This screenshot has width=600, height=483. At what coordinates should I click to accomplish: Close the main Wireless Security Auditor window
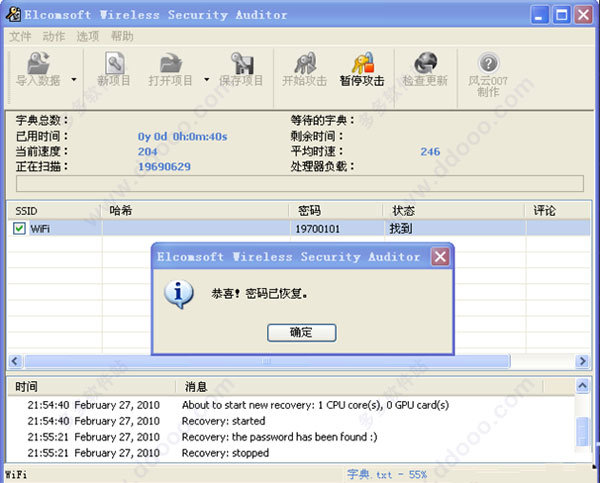584,15
